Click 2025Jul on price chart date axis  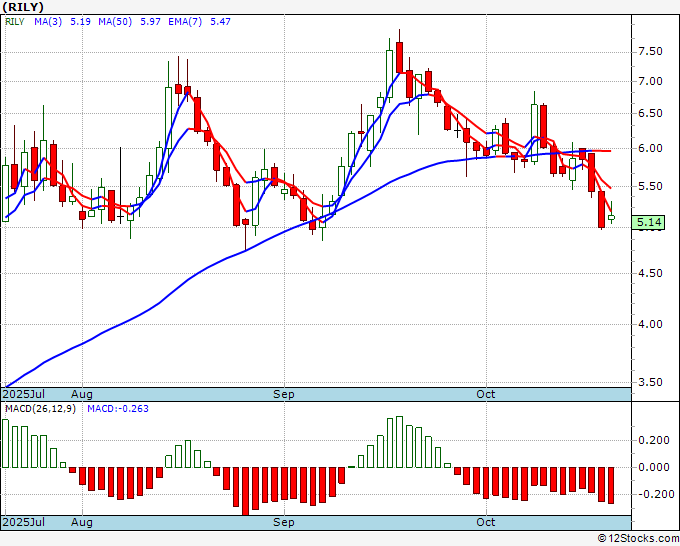click(24, 394)
